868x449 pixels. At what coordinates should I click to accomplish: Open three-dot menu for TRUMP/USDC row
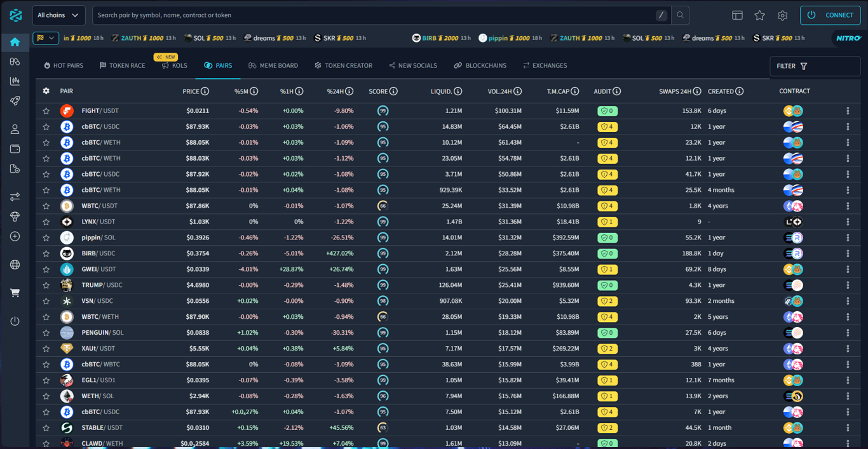pyautogui.click(x=848, y=285)
